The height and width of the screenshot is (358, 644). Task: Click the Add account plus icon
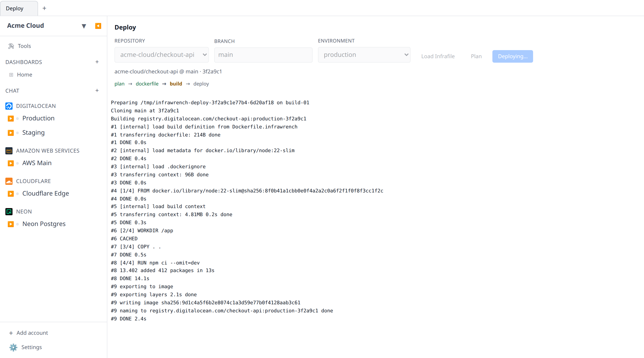(x=11, y=333)
